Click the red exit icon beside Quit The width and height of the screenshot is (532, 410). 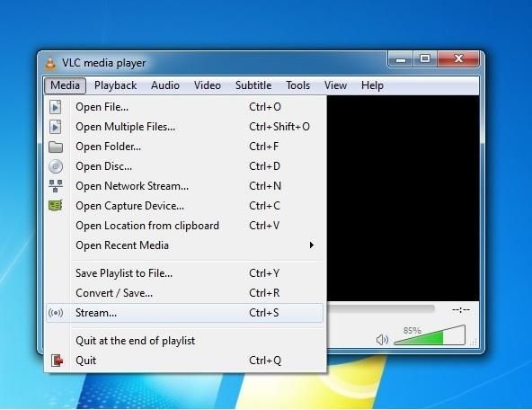[57, 361]
